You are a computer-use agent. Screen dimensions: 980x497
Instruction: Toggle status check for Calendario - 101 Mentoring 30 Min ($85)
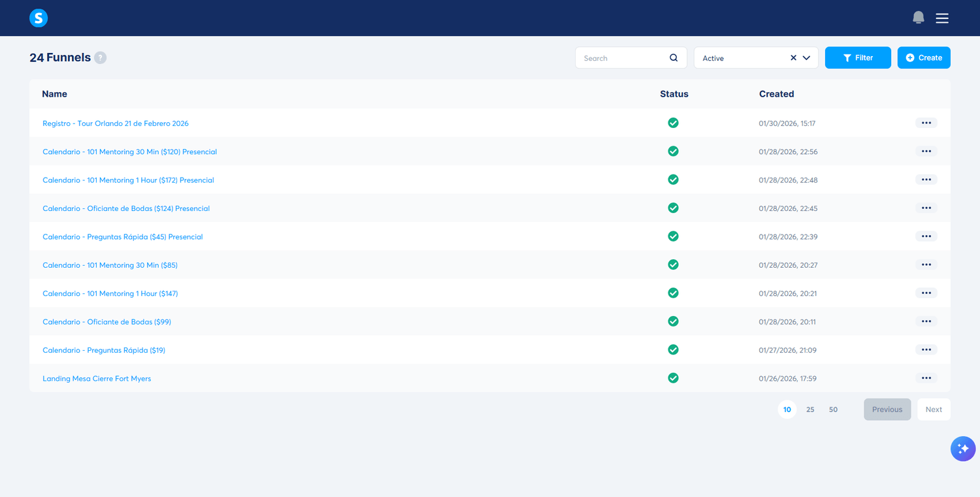[x=673, y=265]
